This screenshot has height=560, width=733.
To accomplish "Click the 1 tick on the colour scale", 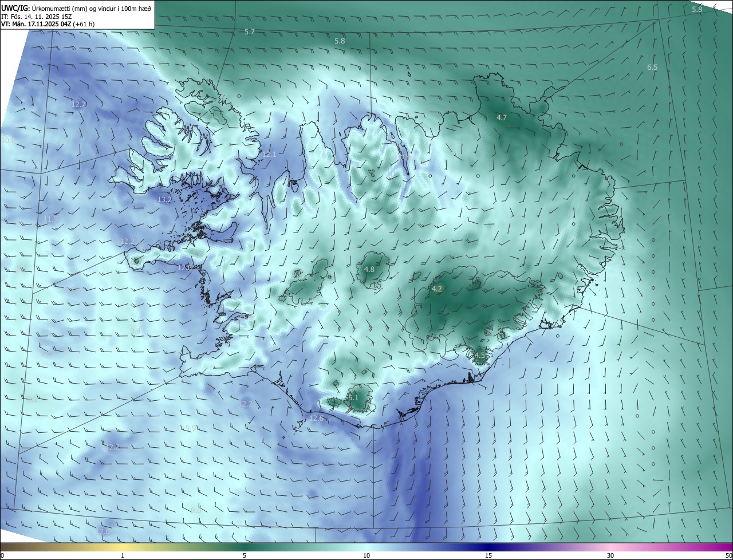I will [123, 555].
